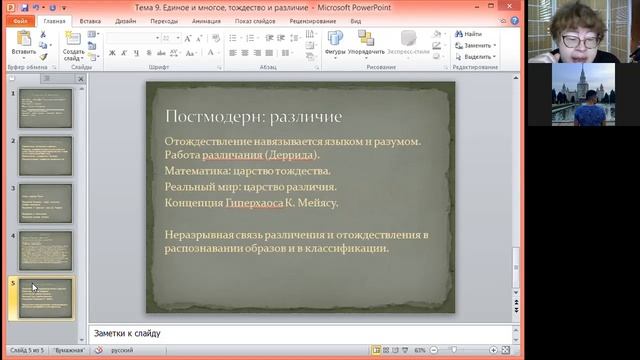Image resolution: width=640 pixels, height=360 pixels.
Task: Switch to the Дизайн (Design) tab
Action: click(x=125, y=21)
